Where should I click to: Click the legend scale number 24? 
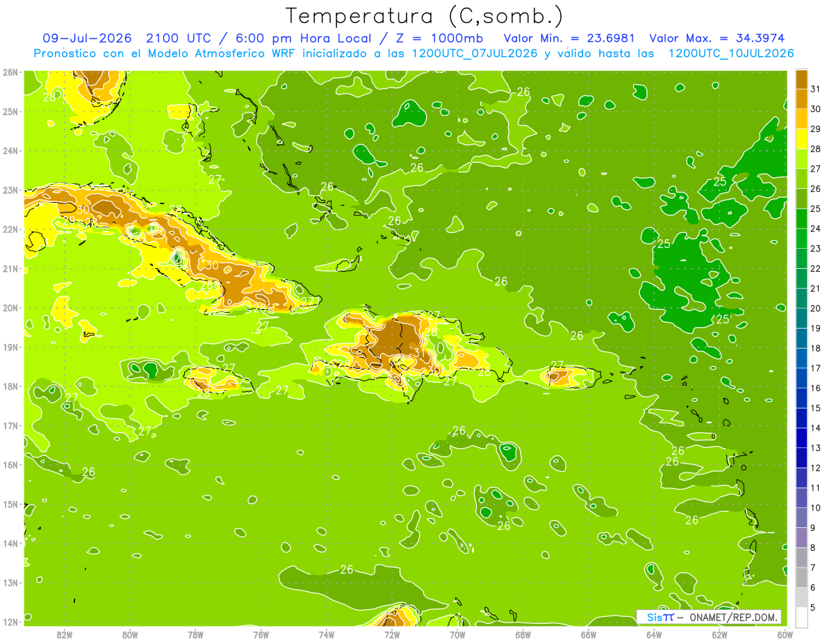coord(817,229)
